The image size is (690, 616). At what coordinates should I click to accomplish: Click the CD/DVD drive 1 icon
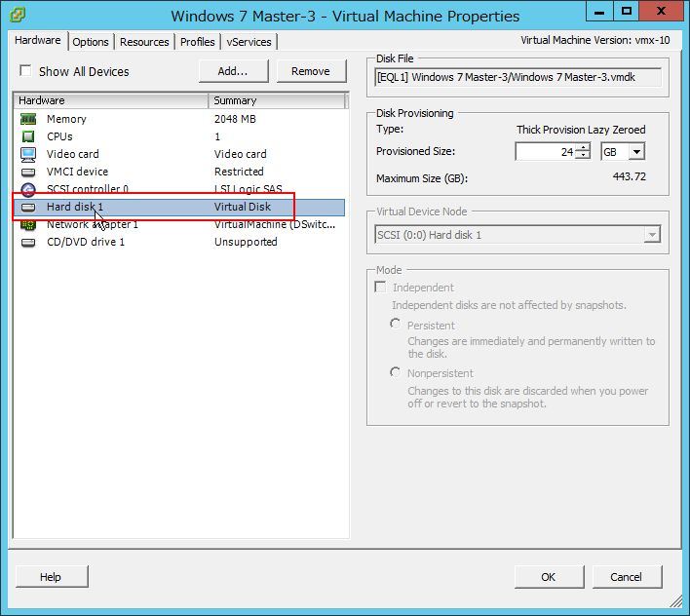28,242
